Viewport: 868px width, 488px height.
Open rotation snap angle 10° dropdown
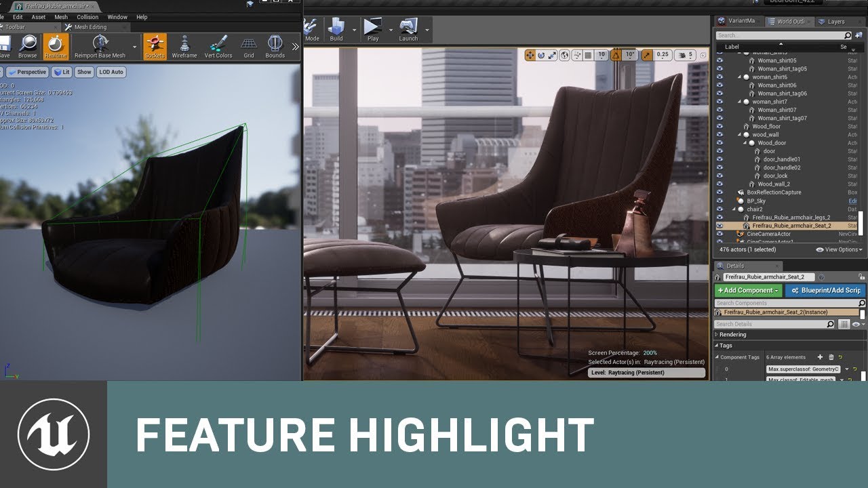click(x=630, y=55)
